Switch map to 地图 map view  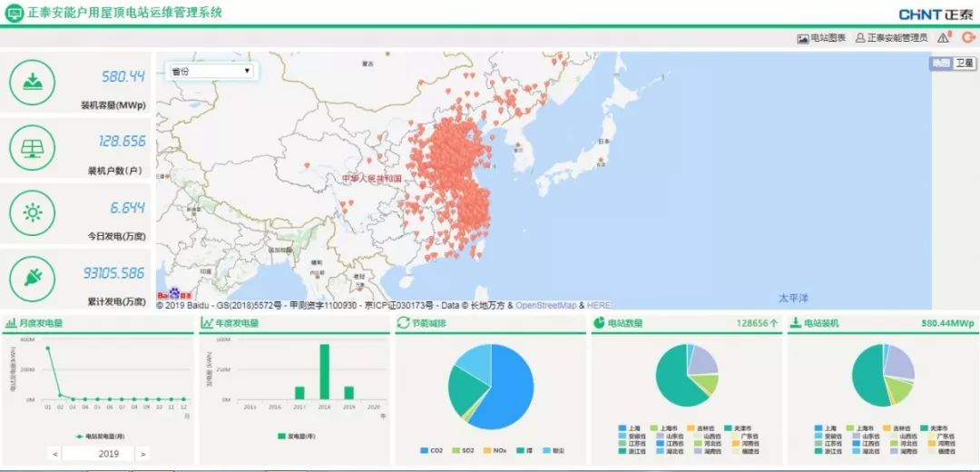[x=941, y=64]
